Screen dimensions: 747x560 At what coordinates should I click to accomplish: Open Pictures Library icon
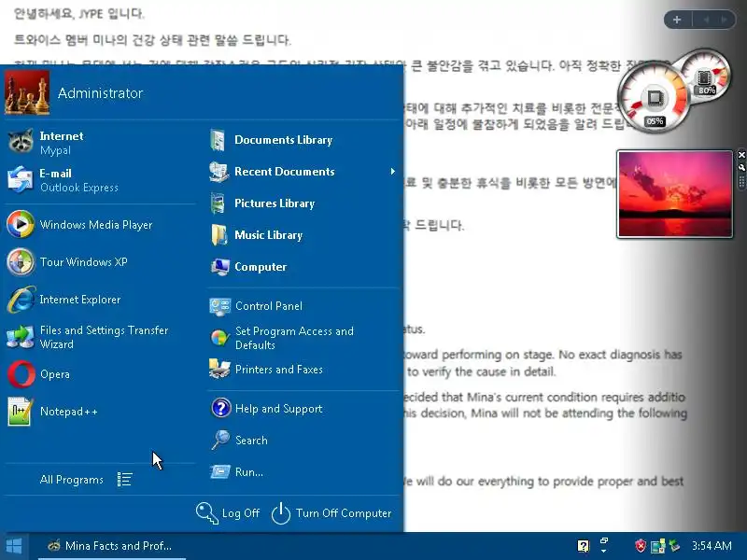(x=218, y=203)
